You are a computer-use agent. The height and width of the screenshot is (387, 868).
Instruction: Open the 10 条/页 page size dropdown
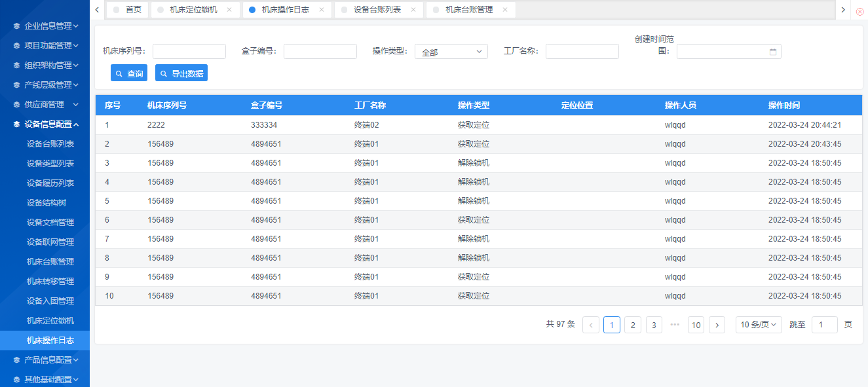[x=759, y=325]
